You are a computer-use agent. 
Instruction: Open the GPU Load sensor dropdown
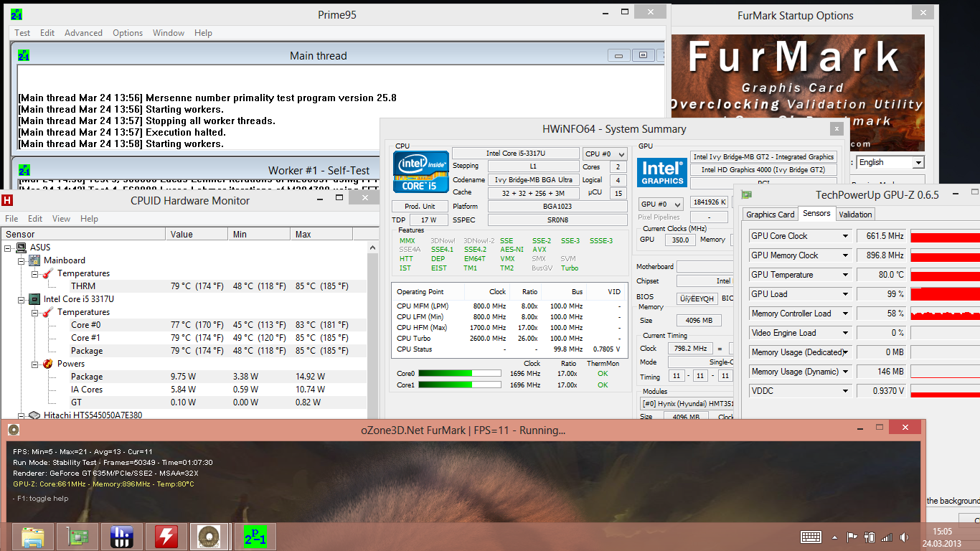pos(846,294)
